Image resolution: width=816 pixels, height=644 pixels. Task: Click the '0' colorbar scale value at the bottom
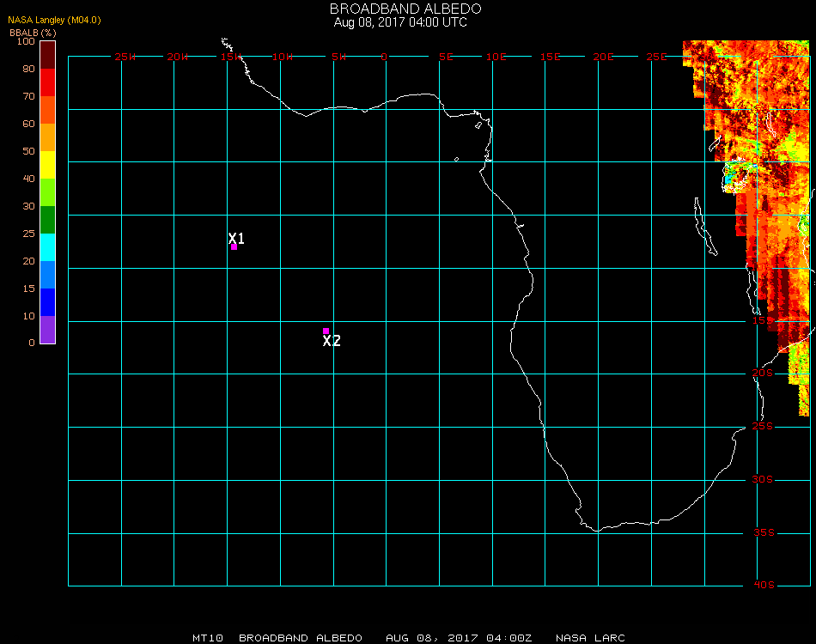pos(32,343)
